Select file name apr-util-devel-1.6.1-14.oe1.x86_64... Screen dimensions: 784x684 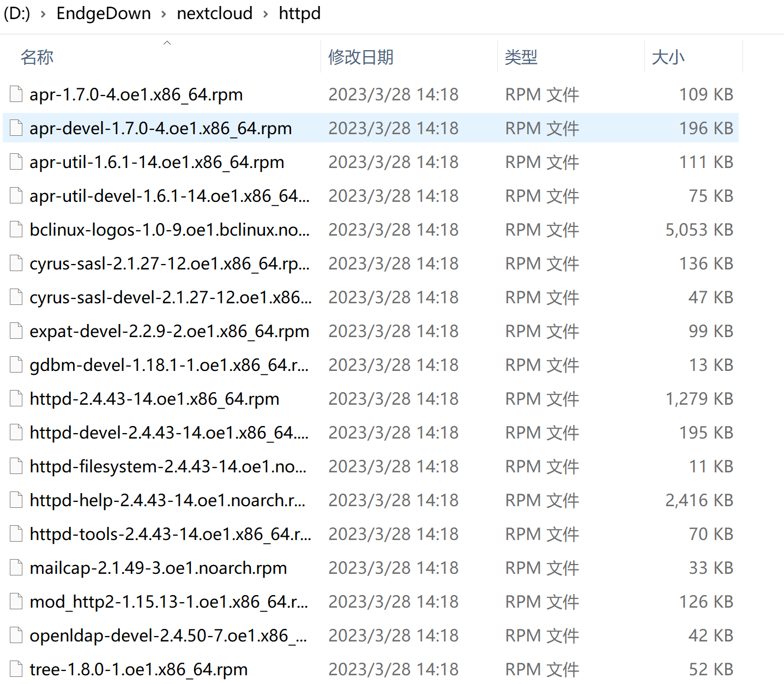(x=170, y=196)
